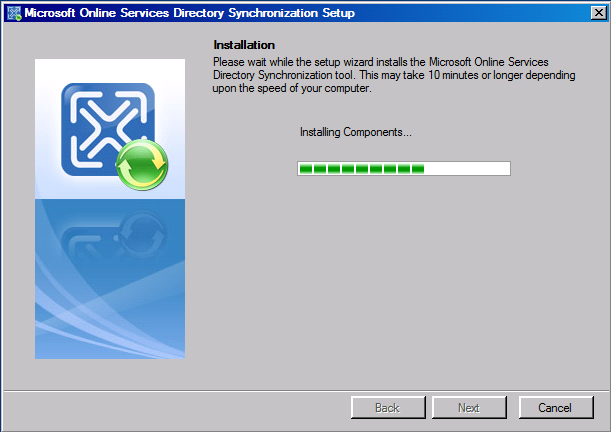Image resolution: width=611 pixels, height=432 pixels.
Task: Click the green sync arrows badge
Action: coord(142,165)
